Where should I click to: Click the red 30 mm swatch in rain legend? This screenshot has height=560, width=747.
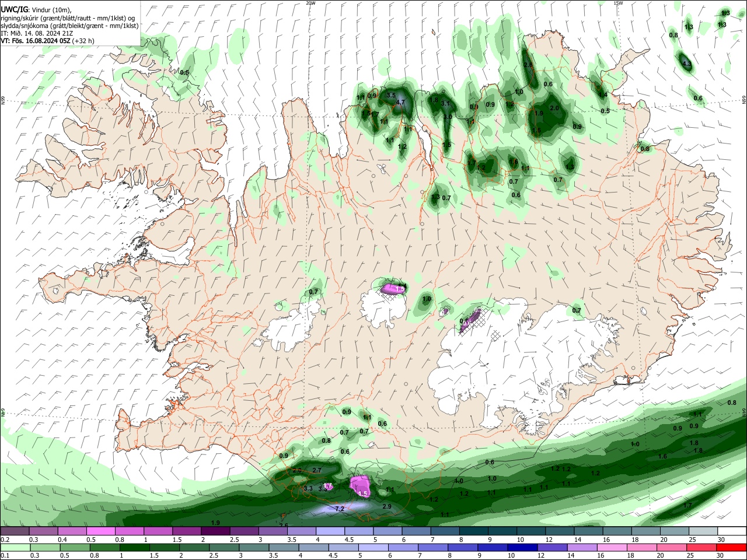pyautogui.click(x=732, y=548)
